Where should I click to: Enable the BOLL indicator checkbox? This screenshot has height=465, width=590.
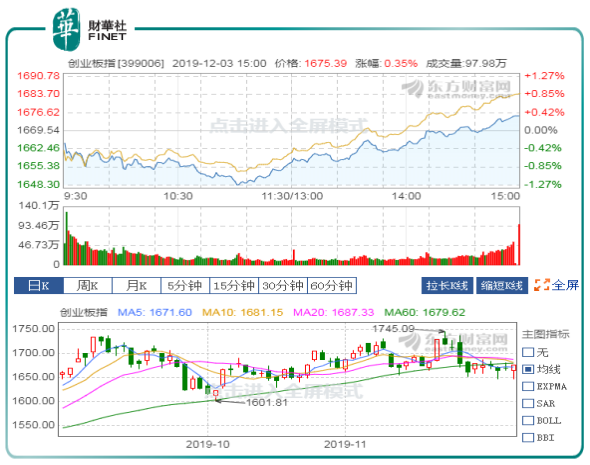coord(528,420)
